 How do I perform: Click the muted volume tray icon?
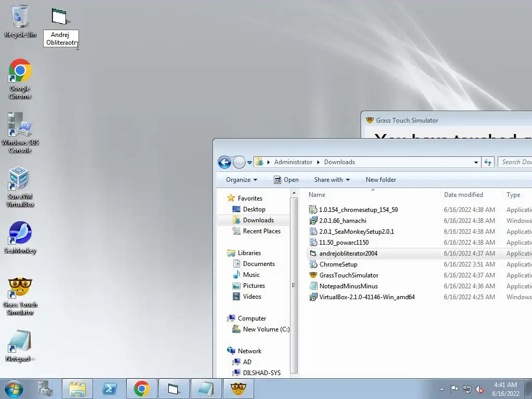click(x=480, y=389)
